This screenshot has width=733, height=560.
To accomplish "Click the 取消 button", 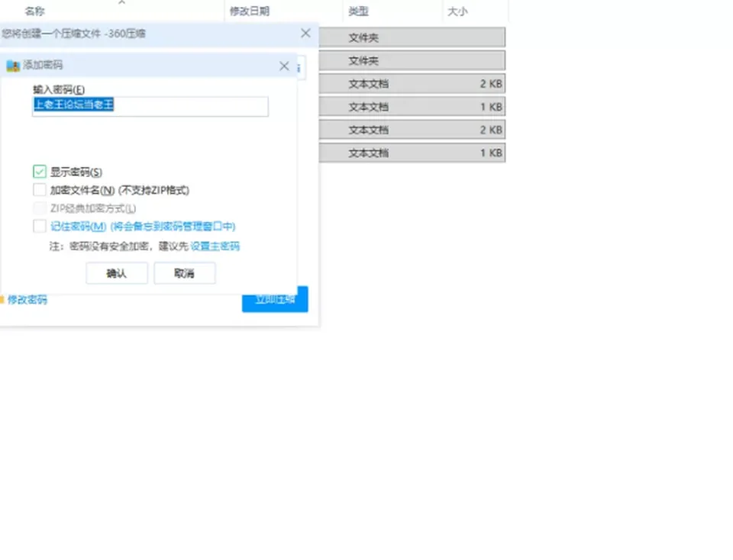I will (x=185, y=273).
